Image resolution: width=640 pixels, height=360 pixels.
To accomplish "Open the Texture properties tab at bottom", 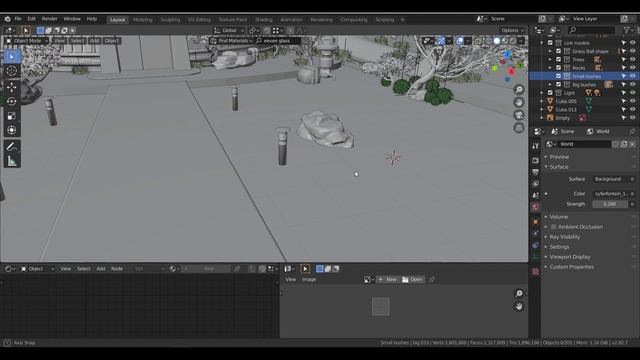I will 536,271.
